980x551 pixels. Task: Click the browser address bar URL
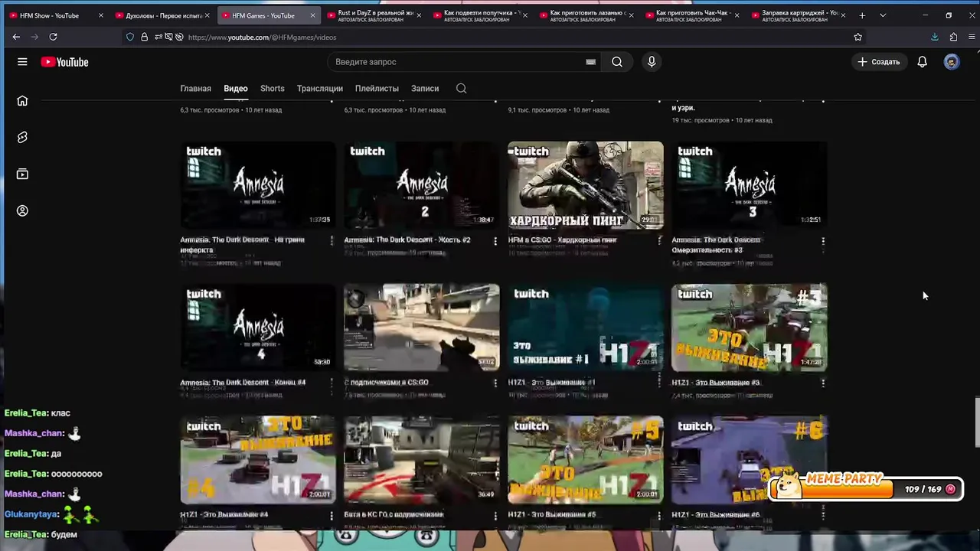click(x=262, y=37)
